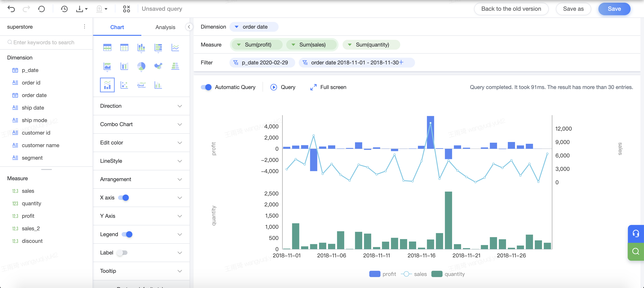Open chart in Full screen
This screenshot has height=288, width=644.
pos(328,87)
